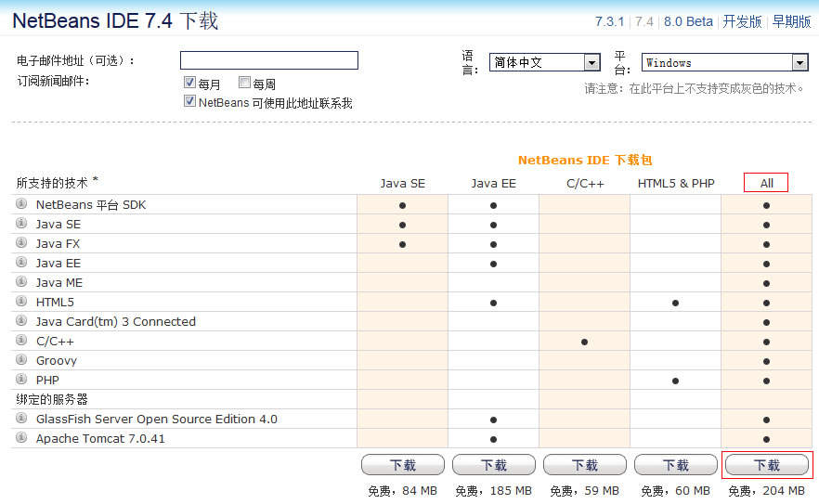Click info icon beside Java Card(tm) 3 Connected

pyautogui.click(x=21, y=320)
